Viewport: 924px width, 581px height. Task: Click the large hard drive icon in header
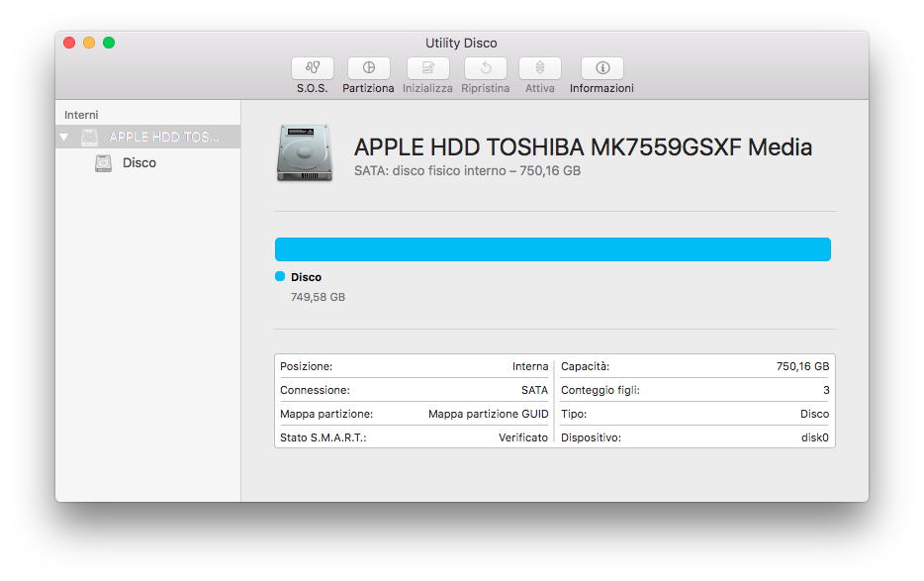pyautogui.click(x=305, y=152)
